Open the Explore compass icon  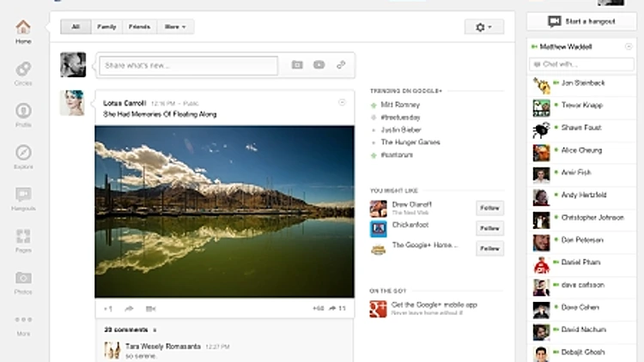tap(23, 154)
